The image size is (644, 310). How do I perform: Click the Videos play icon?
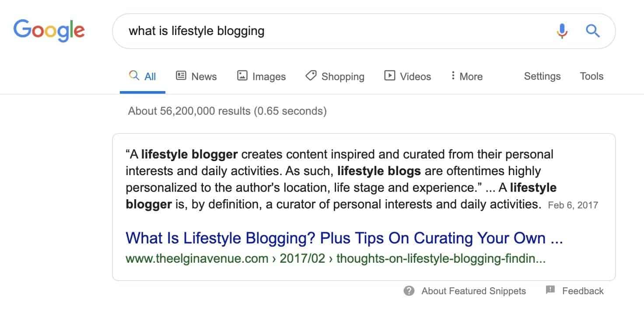pos(389,76)
